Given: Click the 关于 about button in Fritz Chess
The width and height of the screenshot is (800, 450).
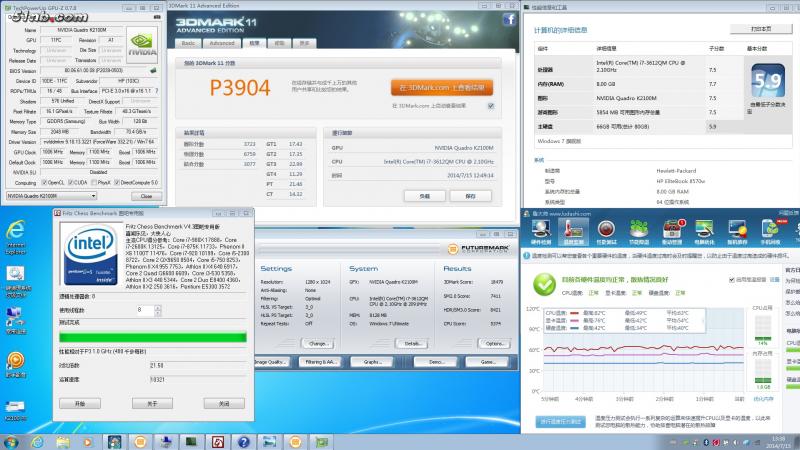Looking at the screenshot, I should click(152, 404).
